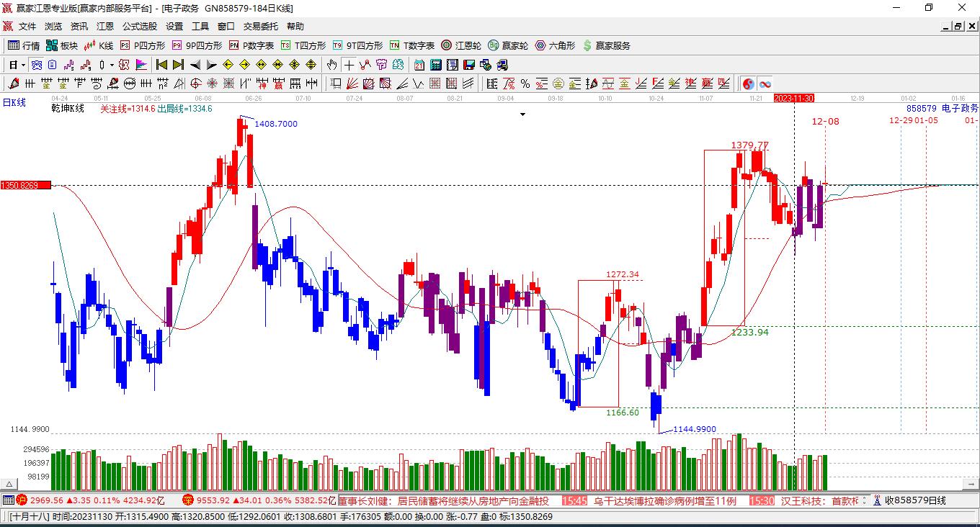The height and width of the screenshot is (527, 980).
Task: Open the 江恩 menu
Action: tap(105, 27)
